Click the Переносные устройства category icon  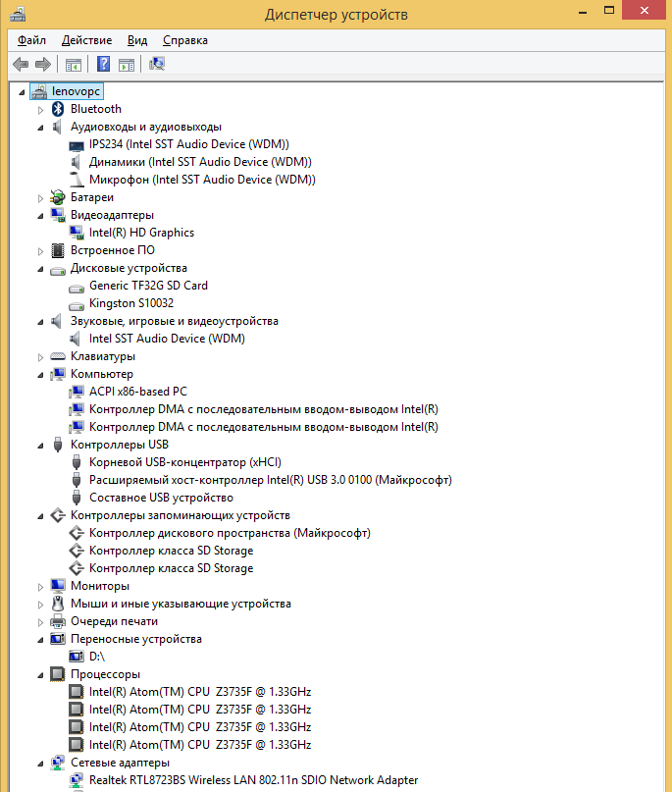[x=58, y=639]
